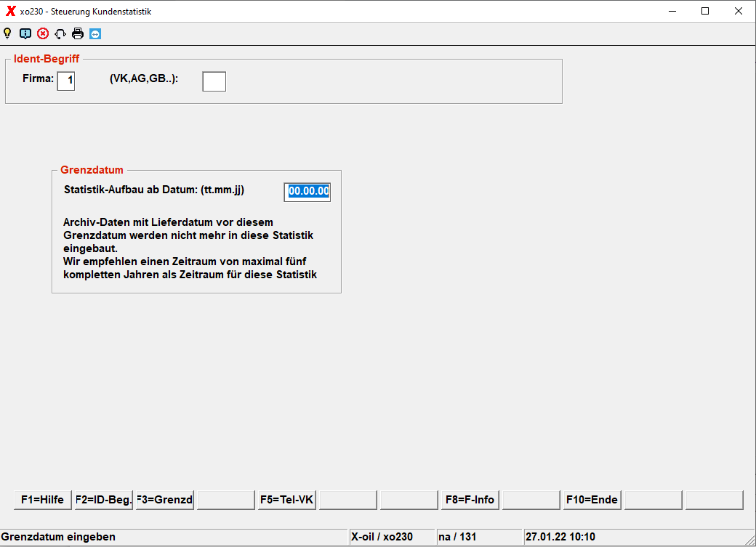Click the yellow light bulb help icon
The image size is (756, 547).
tap(8, 33)
